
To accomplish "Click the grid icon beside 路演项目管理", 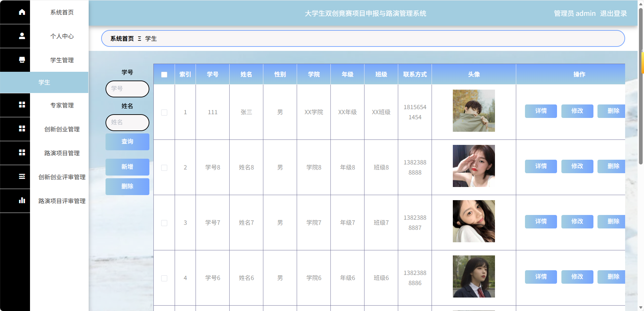I will click(22, 153).
